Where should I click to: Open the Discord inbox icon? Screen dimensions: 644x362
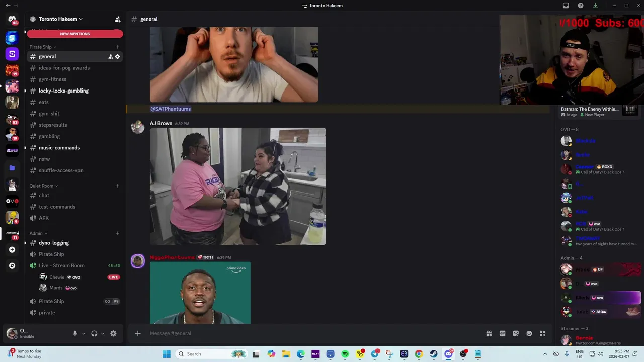[x=566, y=6]
